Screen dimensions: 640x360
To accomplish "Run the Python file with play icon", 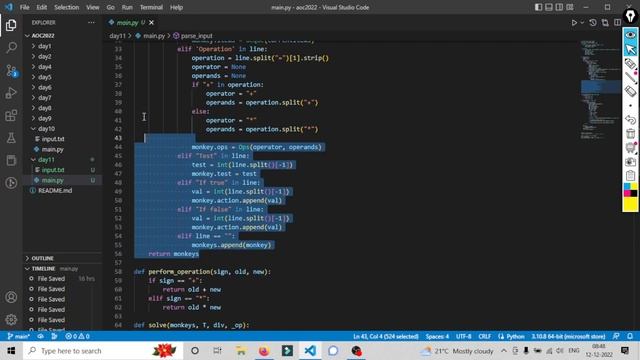I will pyautogui.click(x=574, y=23).
